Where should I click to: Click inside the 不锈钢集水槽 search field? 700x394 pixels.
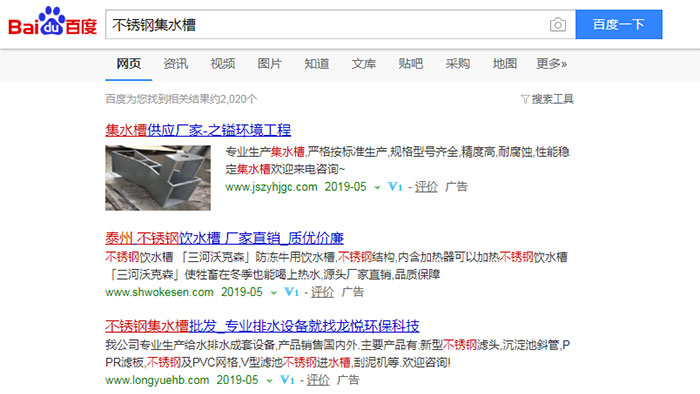tap(326, 25)
